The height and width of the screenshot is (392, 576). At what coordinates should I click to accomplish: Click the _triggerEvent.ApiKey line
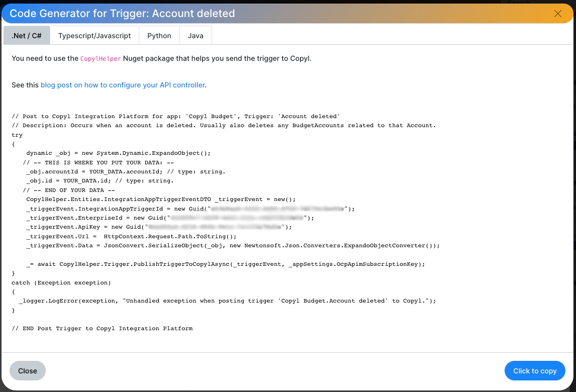point(159,227)
